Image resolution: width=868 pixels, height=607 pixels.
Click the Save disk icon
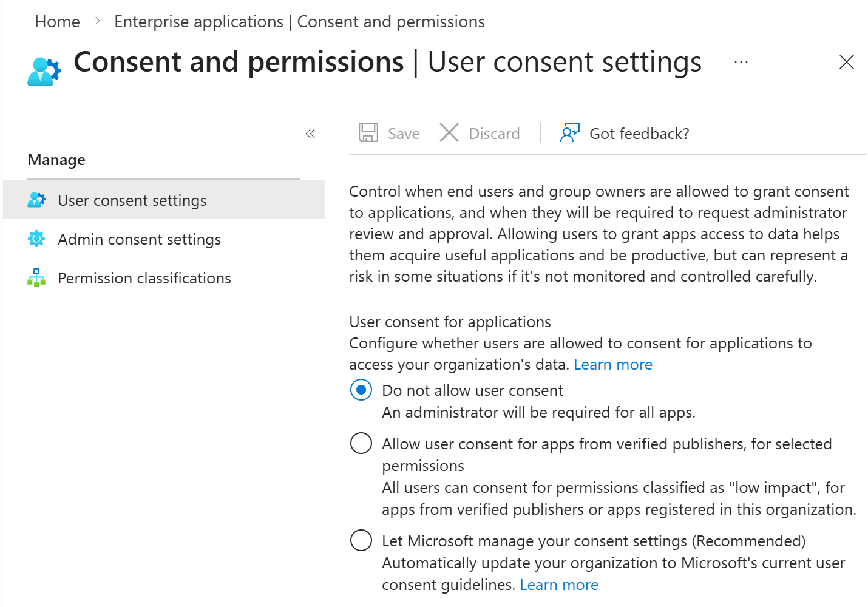[x=367, y=132]
